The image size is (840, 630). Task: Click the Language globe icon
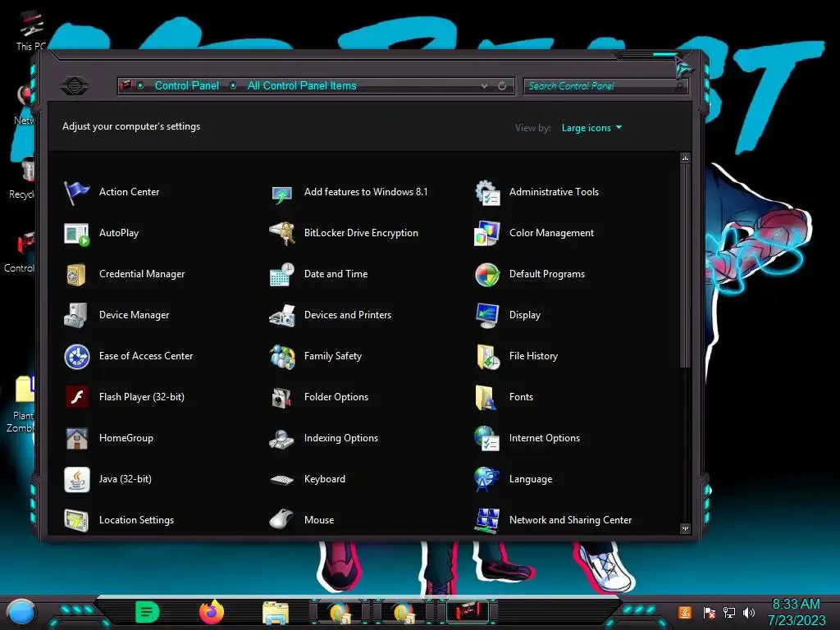click(487, 479)
